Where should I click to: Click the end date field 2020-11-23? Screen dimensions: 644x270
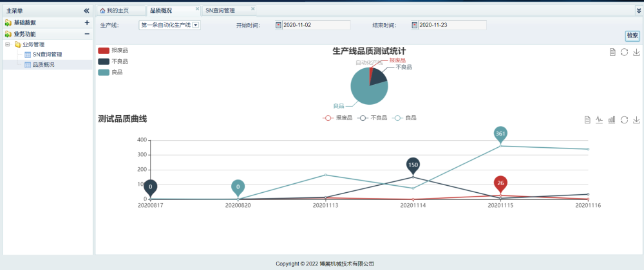click(x=452, y=25)
